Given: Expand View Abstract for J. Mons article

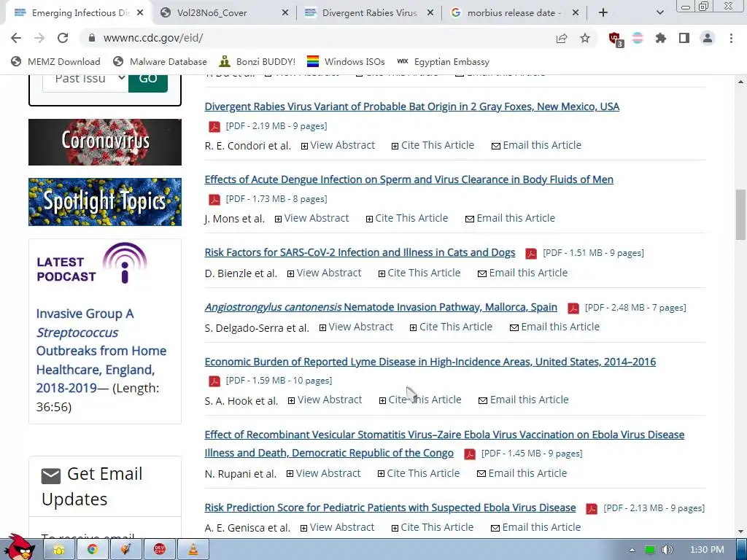Looking at the screenshot, I should [x=311, y=218].
